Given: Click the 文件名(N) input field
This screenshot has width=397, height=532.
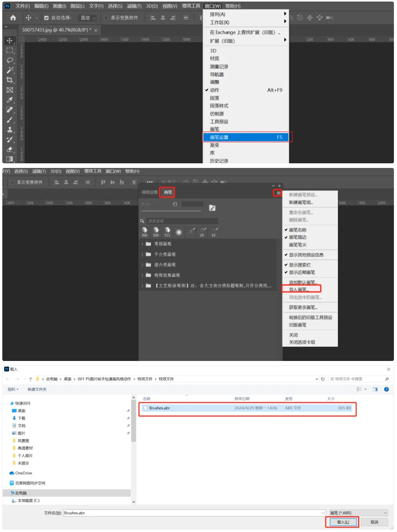Looking at the screenshot, I should [x=194, y=513].
